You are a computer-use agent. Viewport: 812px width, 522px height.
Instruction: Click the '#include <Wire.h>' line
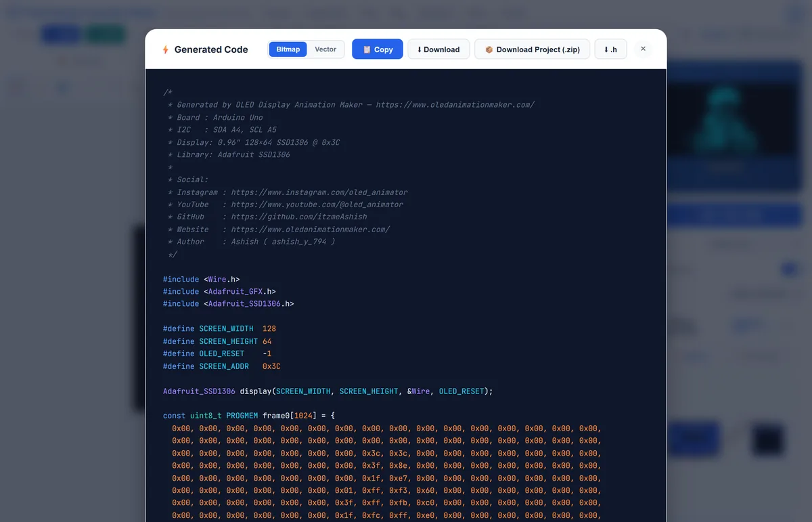[202, 279]
